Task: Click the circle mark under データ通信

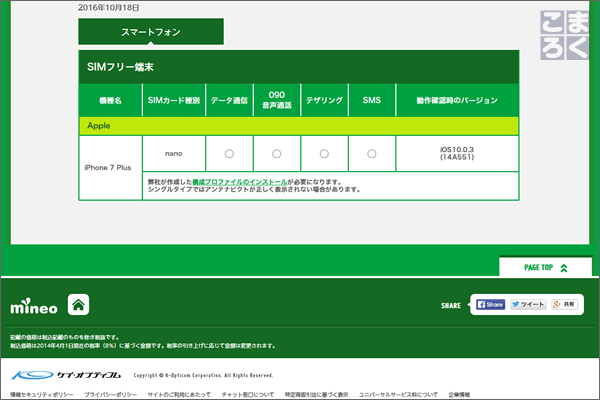Action: click(229, 153)
